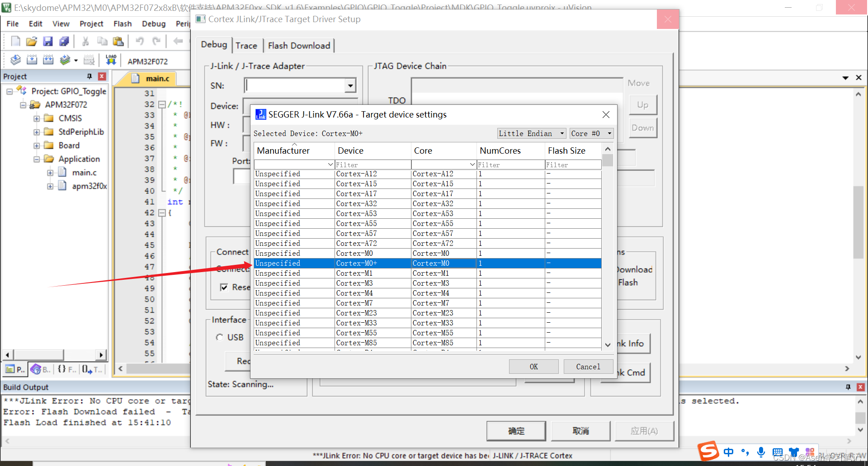The image size is (868, 466).
Task: Open the Core filter dropdown
Action: 472,165
